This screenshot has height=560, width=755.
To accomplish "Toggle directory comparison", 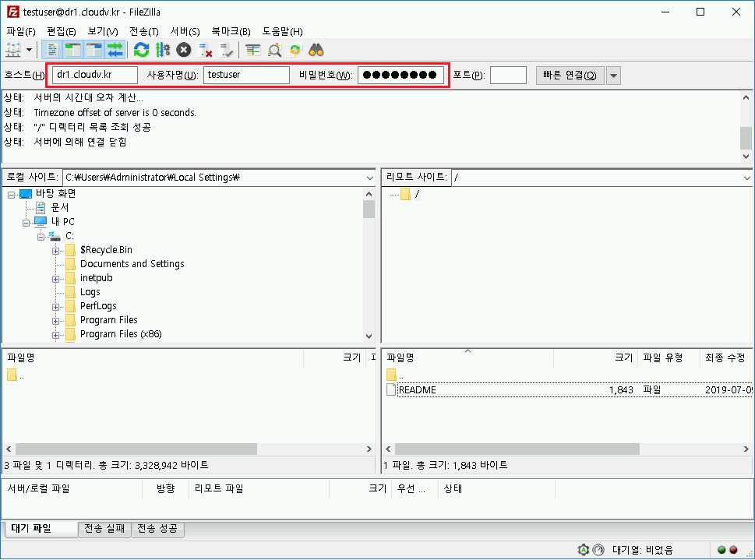I will coord(274,50).
